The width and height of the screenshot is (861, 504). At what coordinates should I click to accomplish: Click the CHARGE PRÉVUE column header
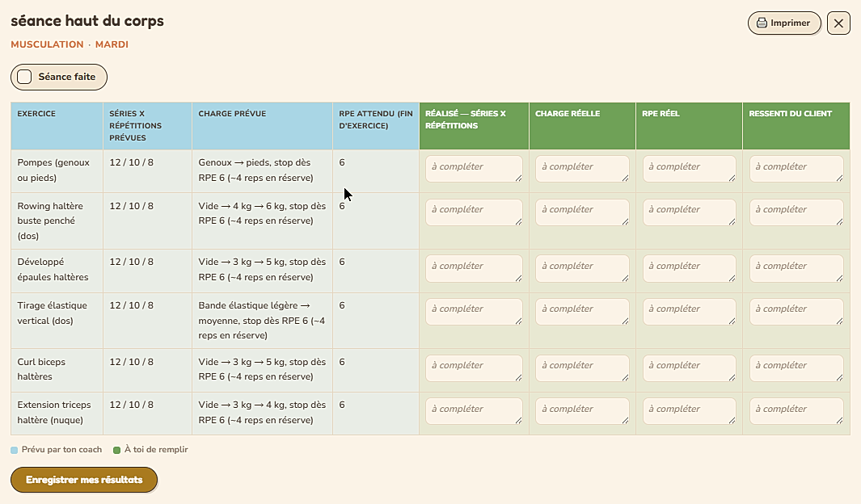pos(263,125)
